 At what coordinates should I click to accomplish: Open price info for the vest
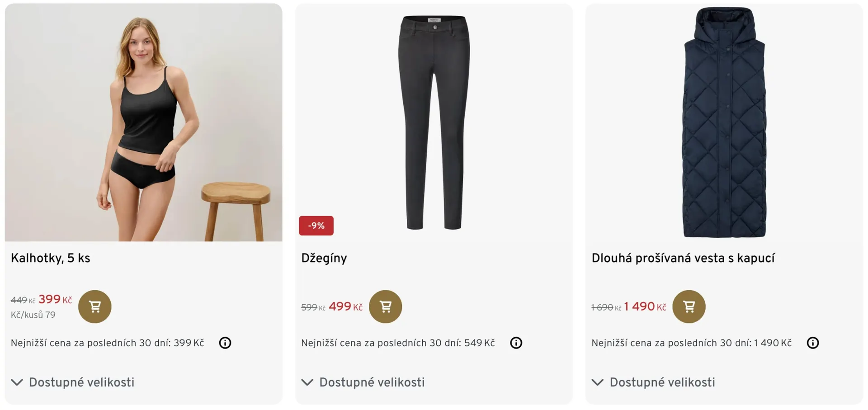812,343
